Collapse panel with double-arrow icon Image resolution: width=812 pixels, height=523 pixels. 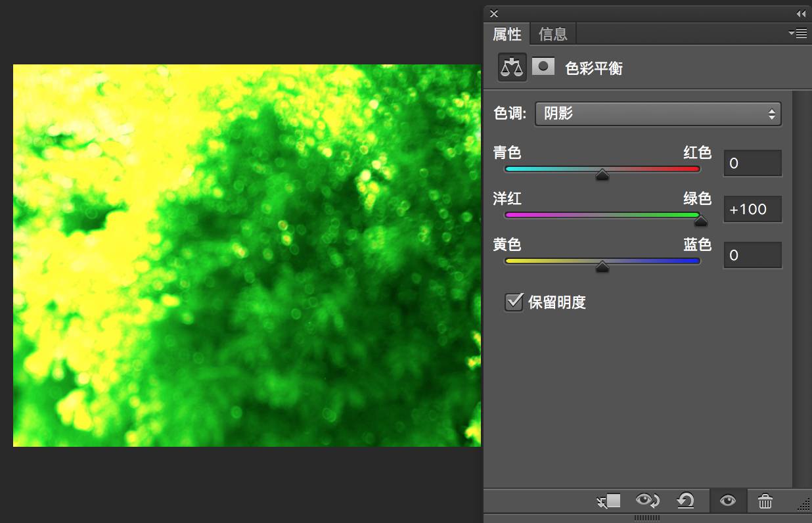tap(801, 14)
